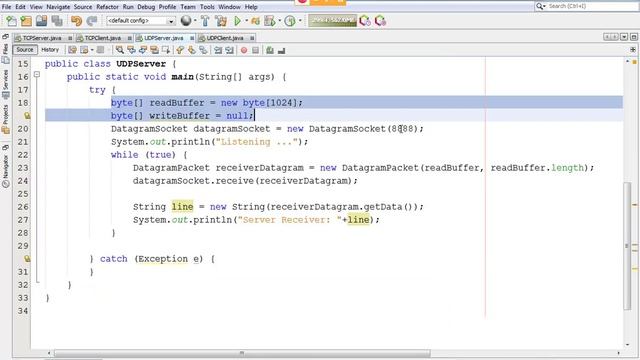Image resolution: width=640 pixels, height=360 pixels.
Task: Open the Tools menu
Action: (x=207, y=7)
